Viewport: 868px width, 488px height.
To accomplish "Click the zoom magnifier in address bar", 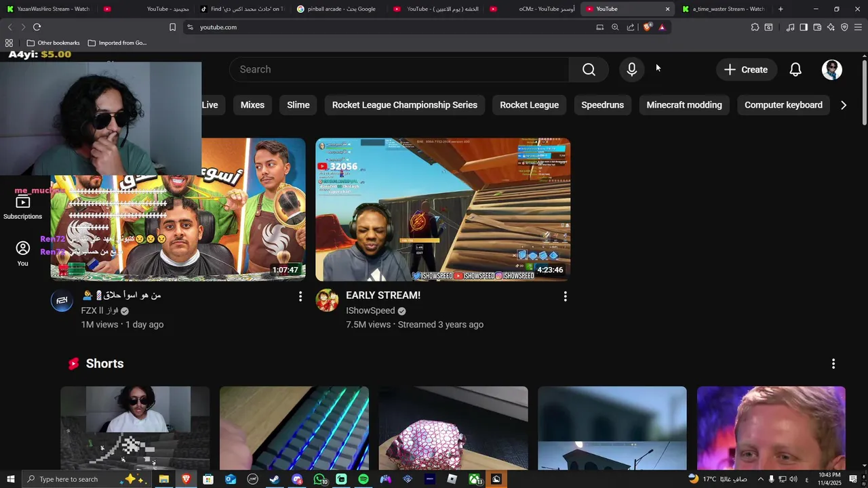I will pos(615,27).
